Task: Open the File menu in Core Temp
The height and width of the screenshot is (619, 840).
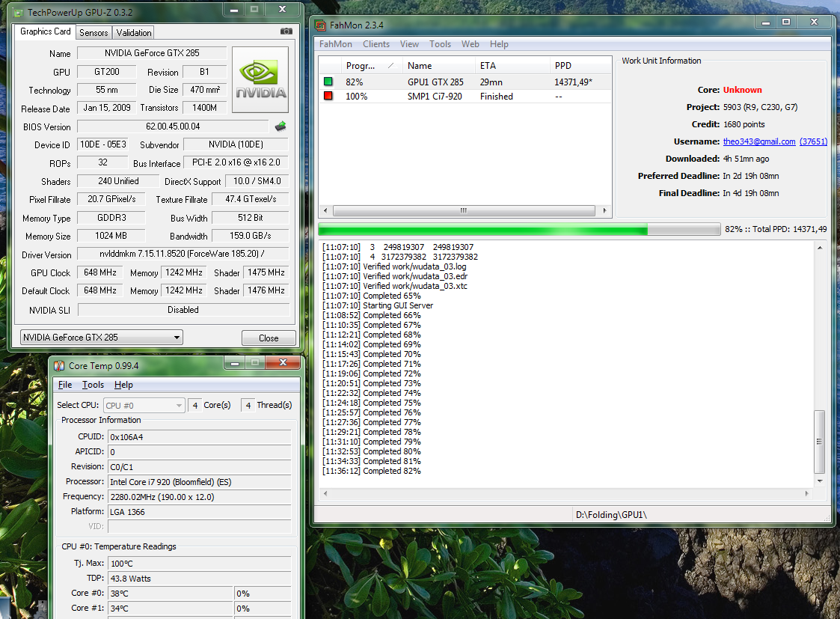Action: tap(65, 385)
